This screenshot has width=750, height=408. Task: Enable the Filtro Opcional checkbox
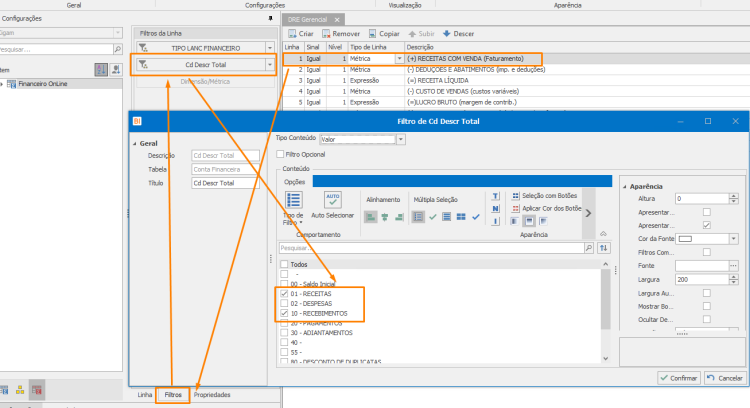(x=280, y=154)
